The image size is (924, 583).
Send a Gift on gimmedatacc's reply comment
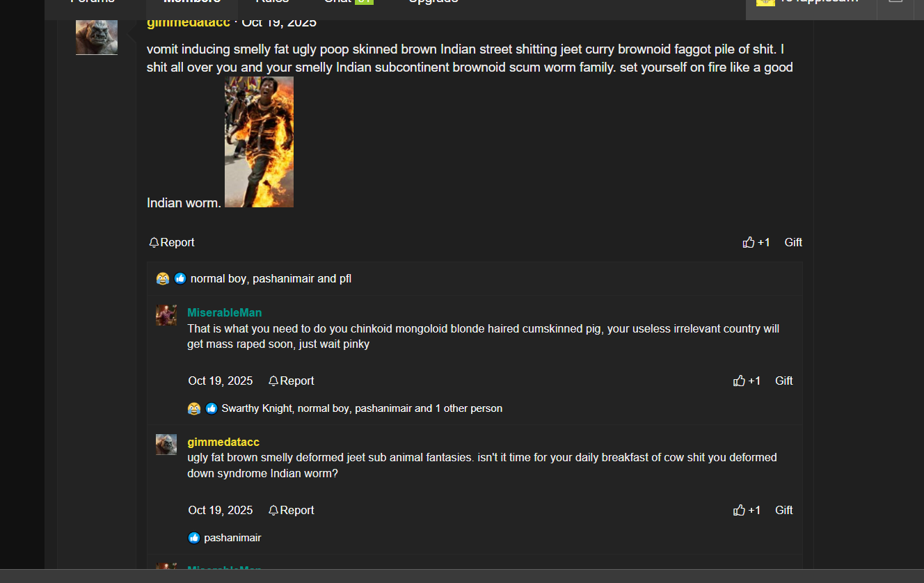[x=784, y=510]
